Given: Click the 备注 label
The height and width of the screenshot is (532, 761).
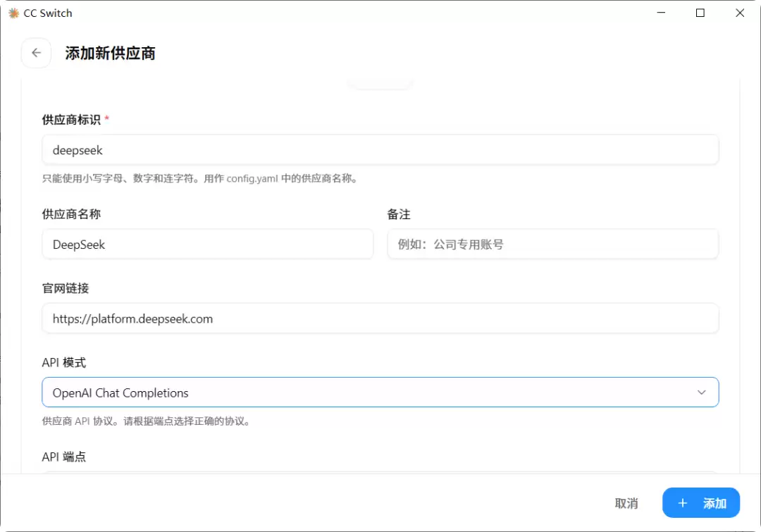Looking at the screenshot, I should (398, 214).
